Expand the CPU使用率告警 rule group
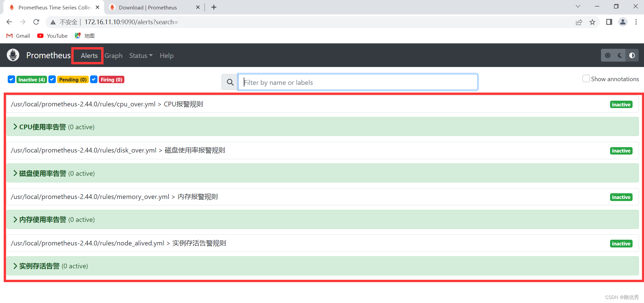The image size is (644, 303). (x=15, y=126)
